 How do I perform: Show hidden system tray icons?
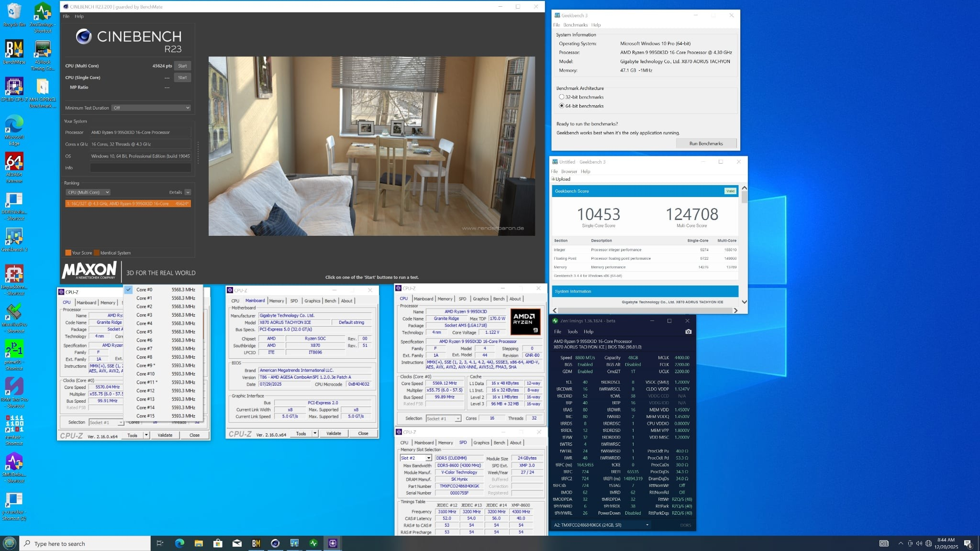901,543
